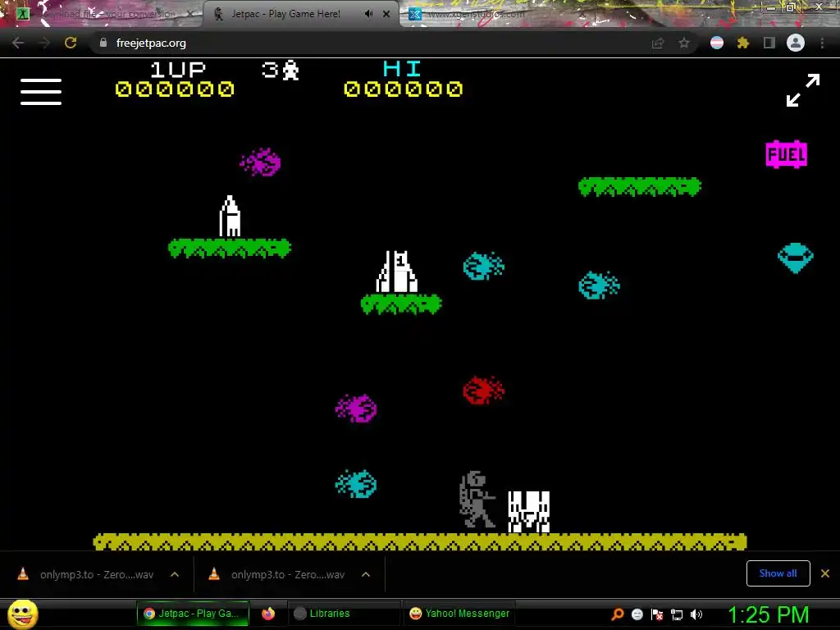This screenshot has width=840, height=630.
Task: Click the tray search magnifier icon
Action: click(x=617, y=614)
